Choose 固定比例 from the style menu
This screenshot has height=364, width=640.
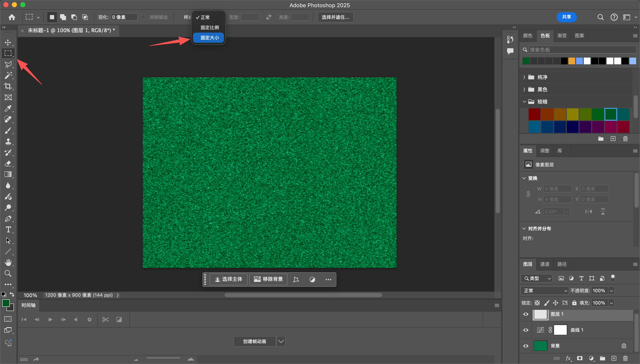point(208,28)
